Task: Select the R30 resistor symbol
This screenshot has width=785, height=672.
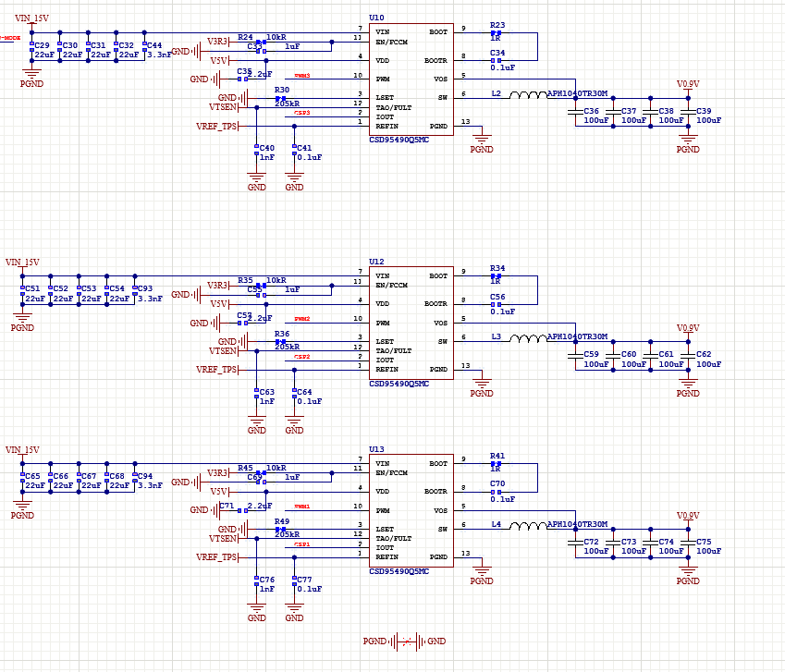Action: pyautogui.click(x=280, y=99)
